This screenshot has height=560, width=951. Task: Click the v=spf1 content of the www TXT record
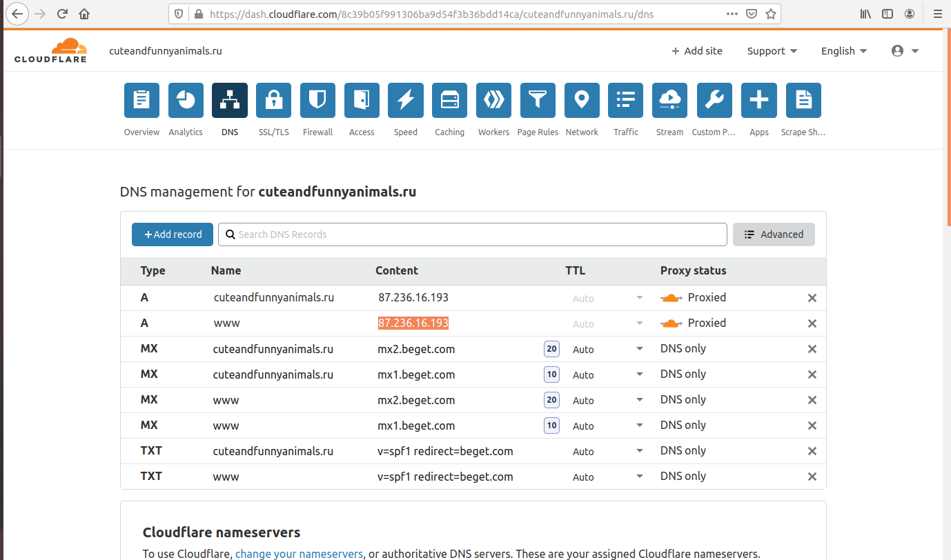pyautogui.click(x=445, y=477)
